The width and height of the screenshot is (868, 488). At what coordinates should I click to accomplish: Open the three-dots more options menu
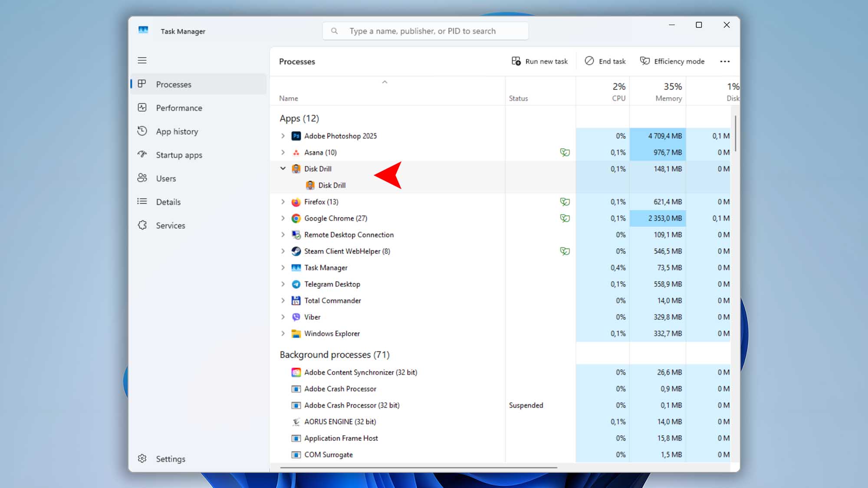[725, 61]
